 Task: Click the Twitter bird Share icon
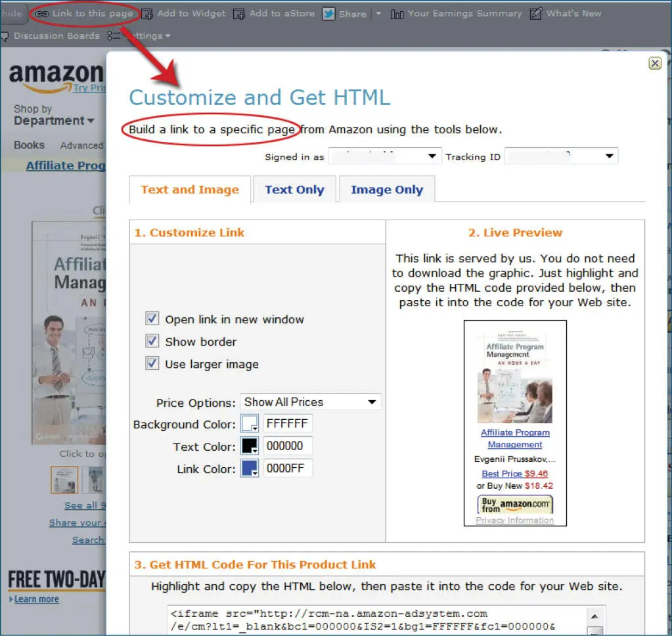[x=328, y=14]
